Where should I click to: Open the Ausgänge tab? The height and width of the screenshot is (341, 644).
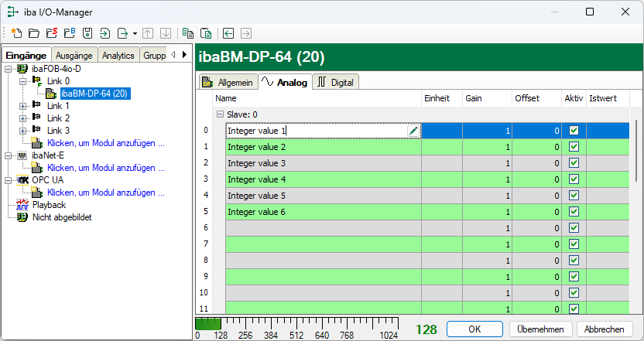pos(74,55)
